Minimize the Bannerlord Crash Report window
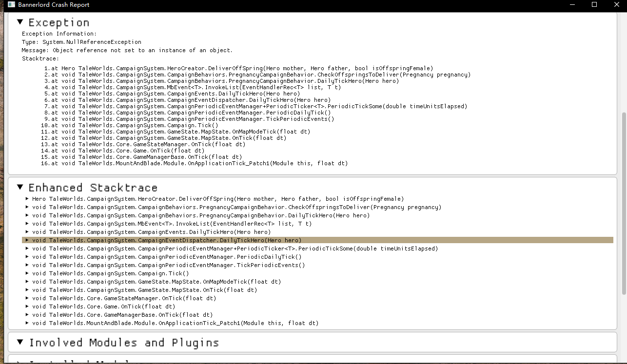 (x=572, y=4)
